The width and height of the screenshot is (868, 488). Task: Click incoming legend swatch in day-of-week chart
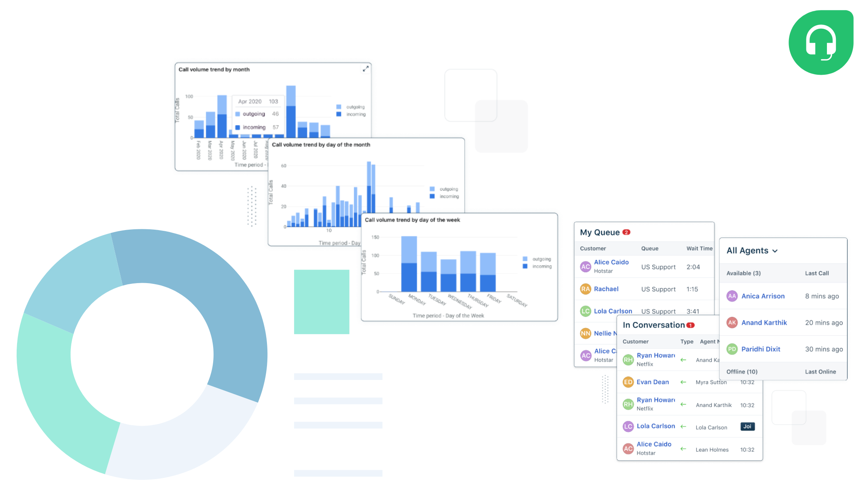point(525,266)
